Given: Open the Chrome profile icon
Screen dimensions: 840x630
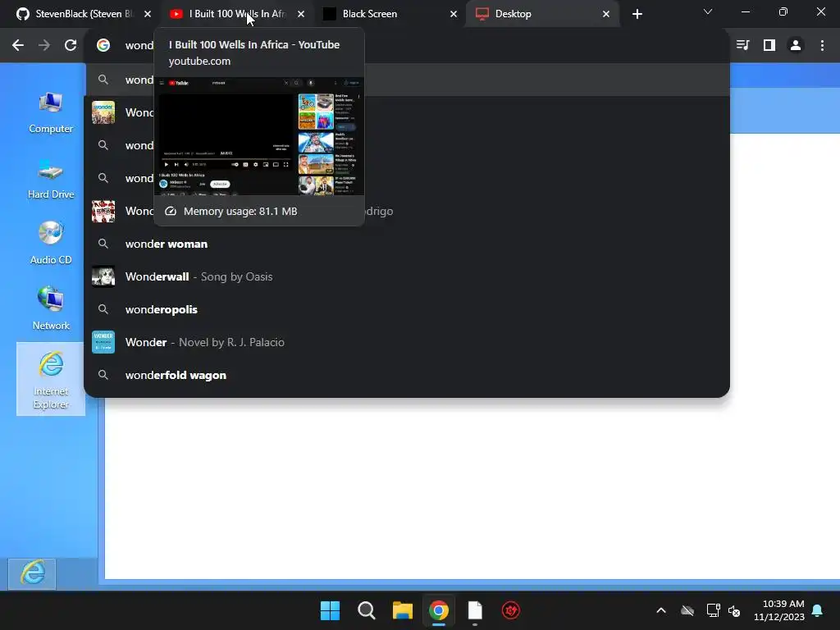Looking at the screenshot, I should 796,45.
